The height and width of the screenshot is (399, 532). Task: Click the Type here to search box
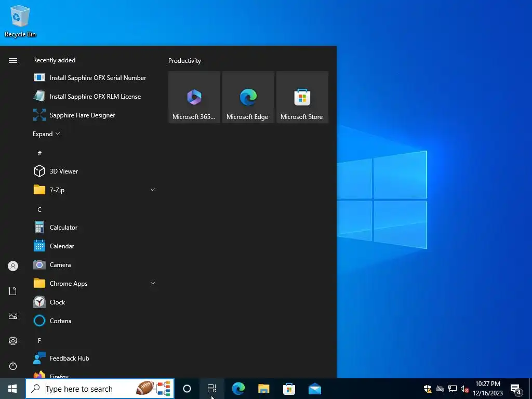click(x=100, y=389)
